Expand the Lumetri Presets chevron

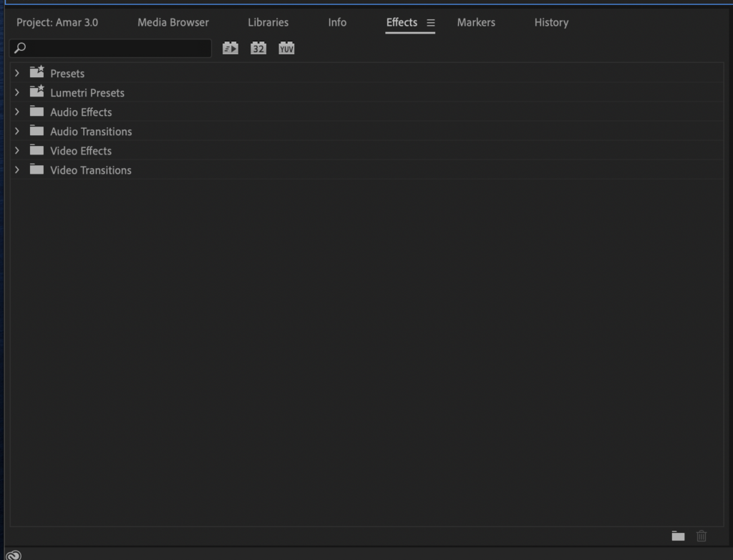17,92
